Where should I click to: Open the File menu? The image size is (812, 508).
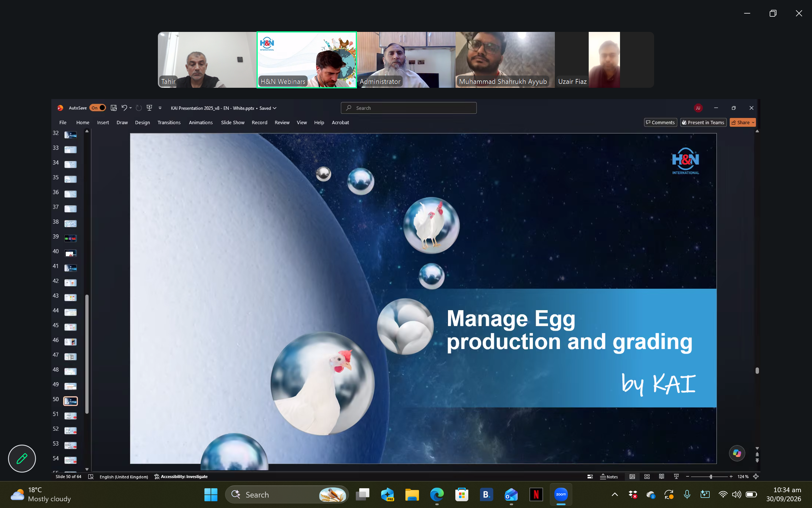(x=63, y=122)
